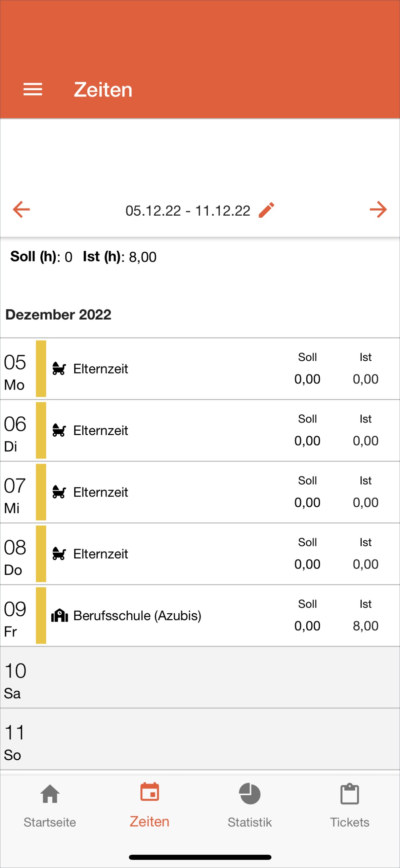Select the empty Sunday 11 row
Viewport: 400px width, 868px height.
click(200, 739)
